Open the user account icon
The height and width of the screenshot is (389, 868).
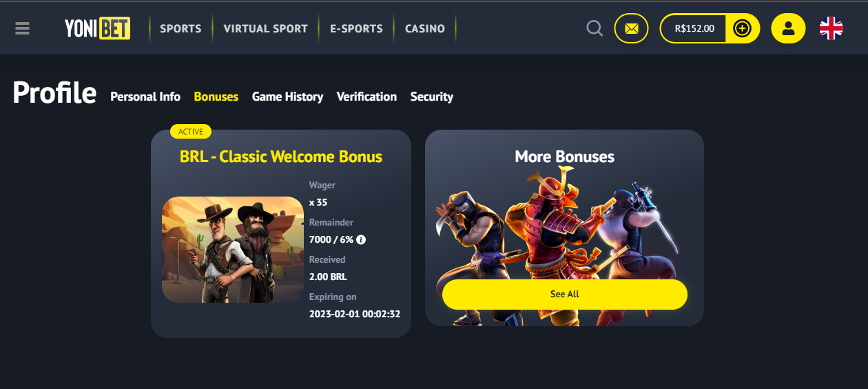click(788, 28)
